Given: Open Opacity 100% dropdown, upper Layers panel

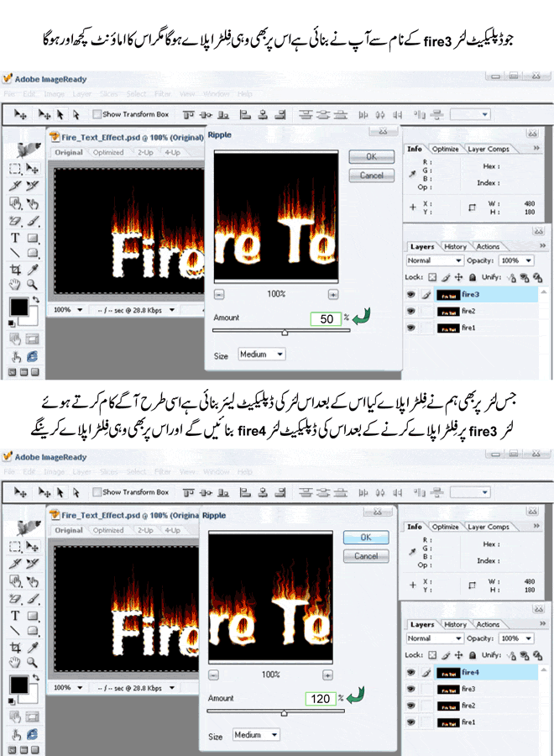Looking at the screenshot, I should pos(516,260).
